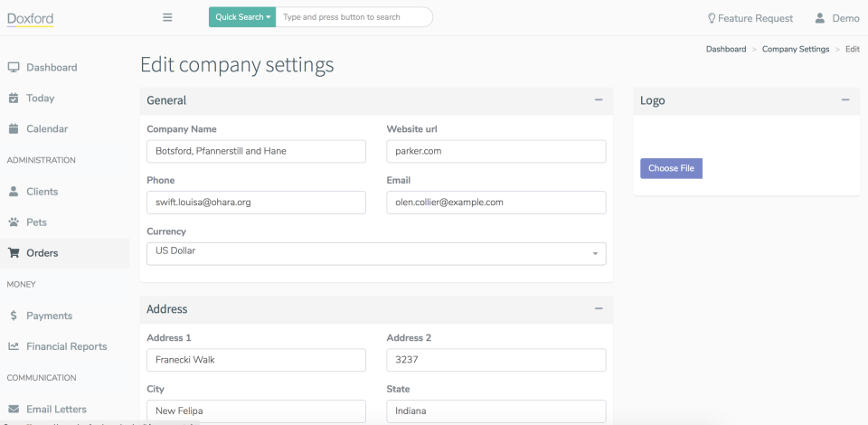
Task: Click the Company Name input field
Action: pos(256,151)
